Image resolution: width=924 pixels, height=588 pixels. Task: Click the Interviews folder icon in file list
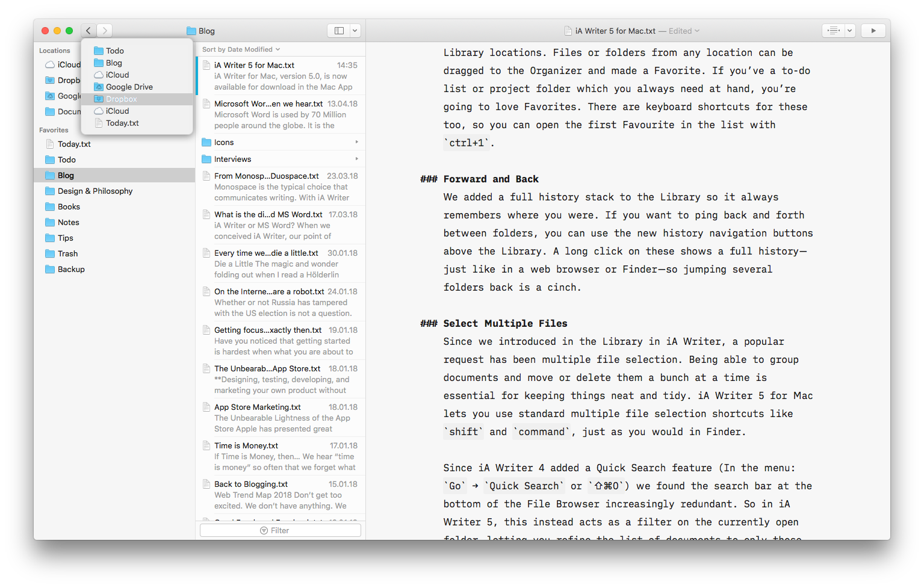(x=206, y=159)
